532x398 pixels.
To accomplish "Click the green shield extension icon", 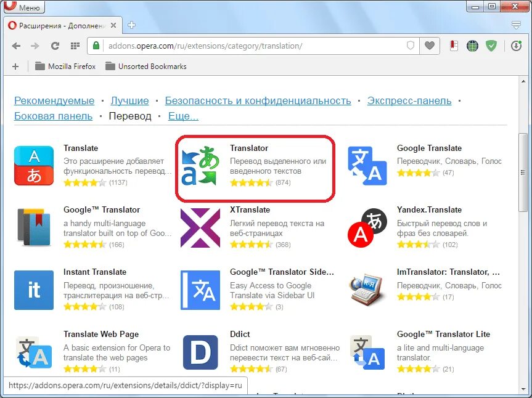I will click(491, 46).
